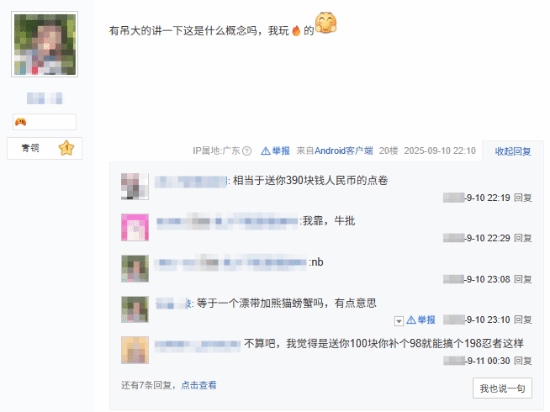
Task: Reply to the nb comment at 23:08
Action: pos(523,279)
